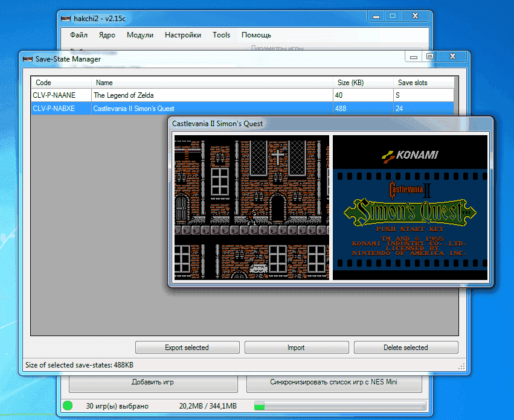
Task: Click the Konami title screen thumbnail
Action: [x=410, y=208]
